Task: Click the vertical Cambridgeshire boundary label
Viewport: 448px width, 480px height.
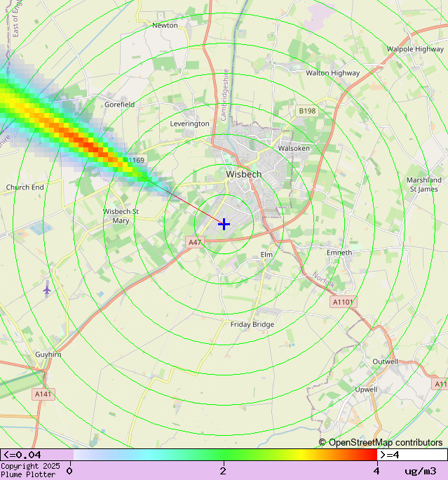Action: (224, 95)
